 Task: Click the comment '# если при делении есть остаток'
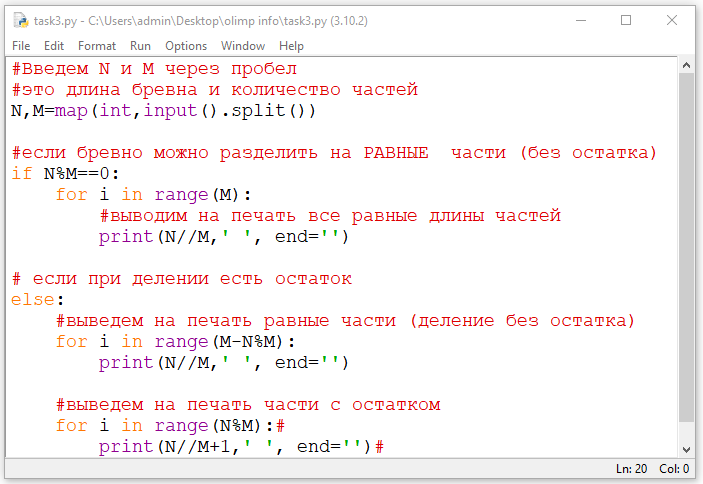click(182, 279)
